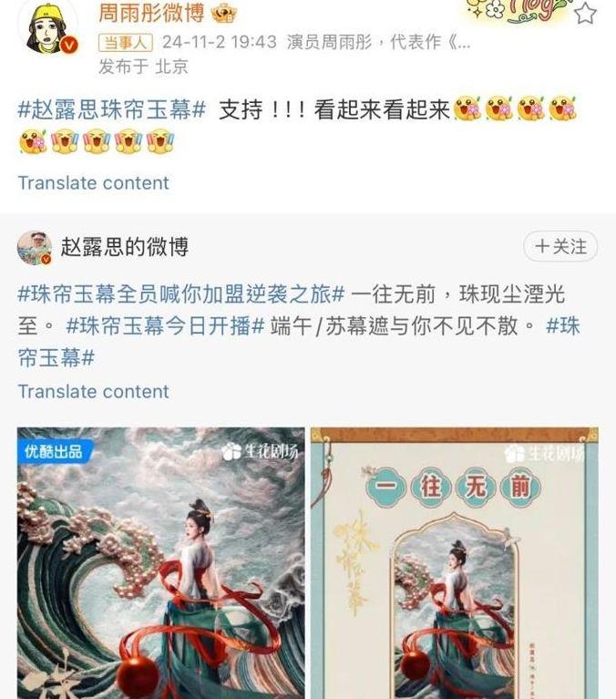Tap the 优酷出品 badge on poster
Image resolution: width=616 pixels, height=699 pixels.
(54, 452)
